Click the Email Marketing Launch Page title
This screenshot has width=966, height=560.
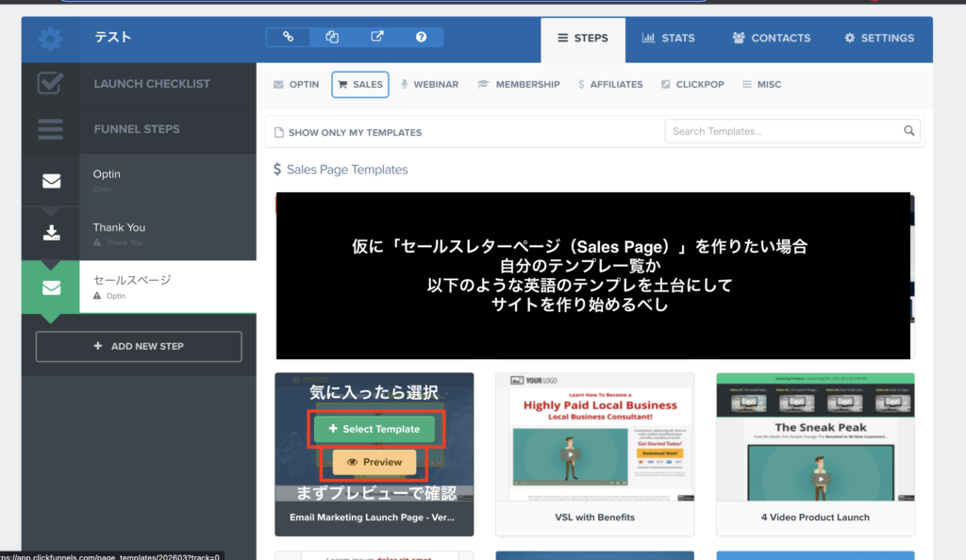click(372, 518)
